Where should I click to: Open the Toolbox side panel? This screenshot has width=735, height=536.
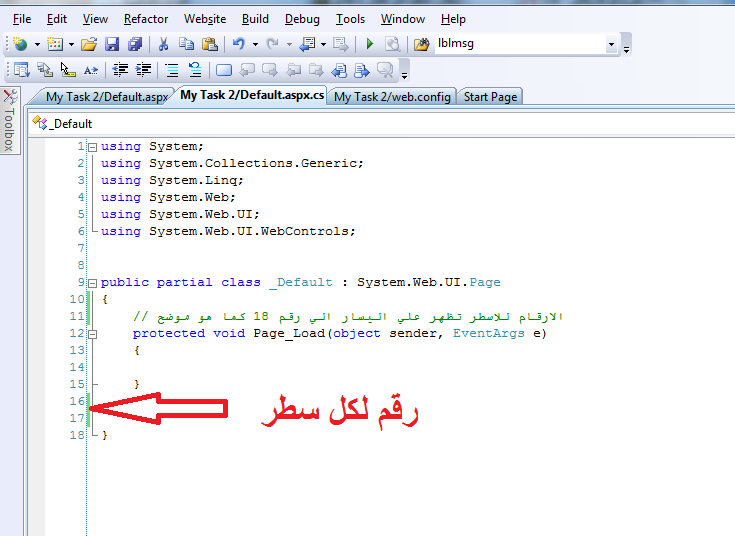pos(9,122)
